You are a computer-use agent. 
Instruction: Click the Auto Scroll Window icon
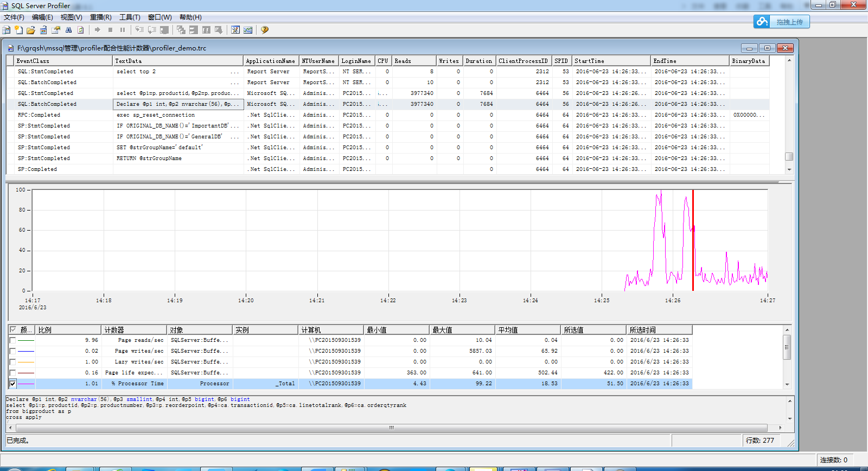pyautogui.click(x=219, y=30)
